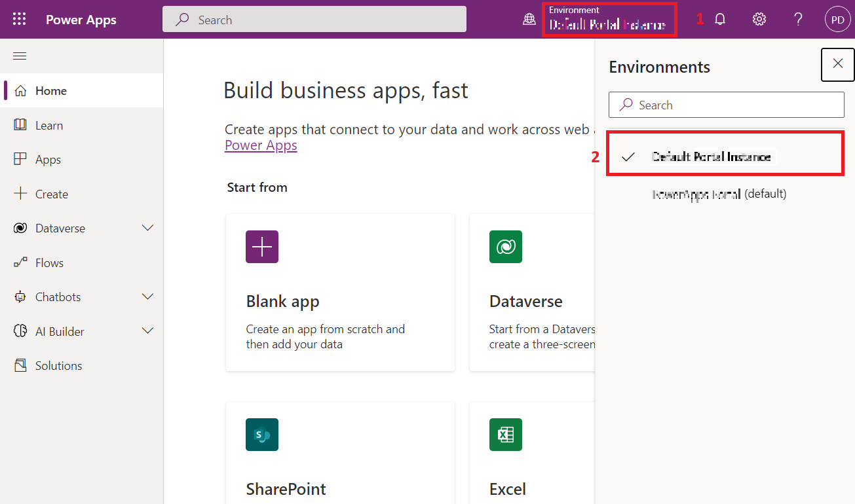Open the Blank app card title
The height and width of the screenshot is (504, 855).
click(x=282, y=302)
